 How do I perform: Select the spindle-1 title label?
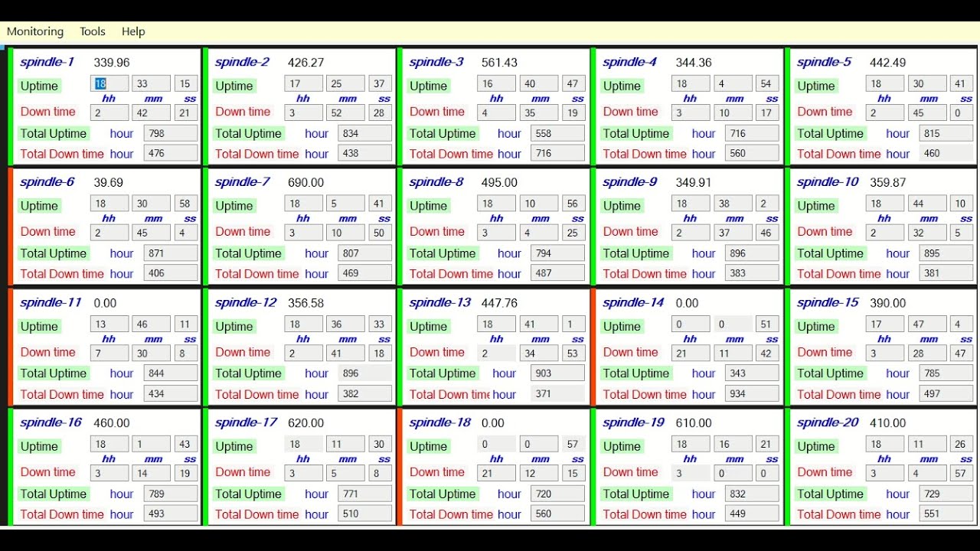(x=47, y=62)
